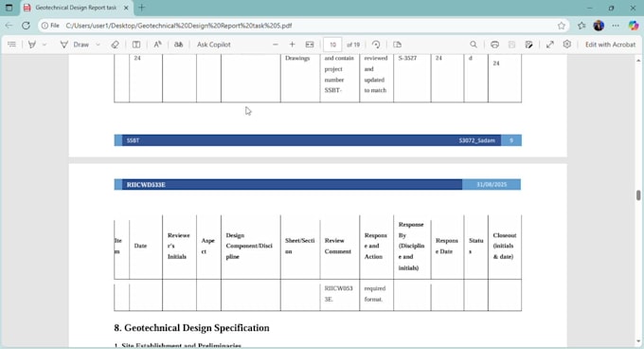This screenshot has width=644, height=349.
Task: Enter full screen mode
Action: [550, 45]
